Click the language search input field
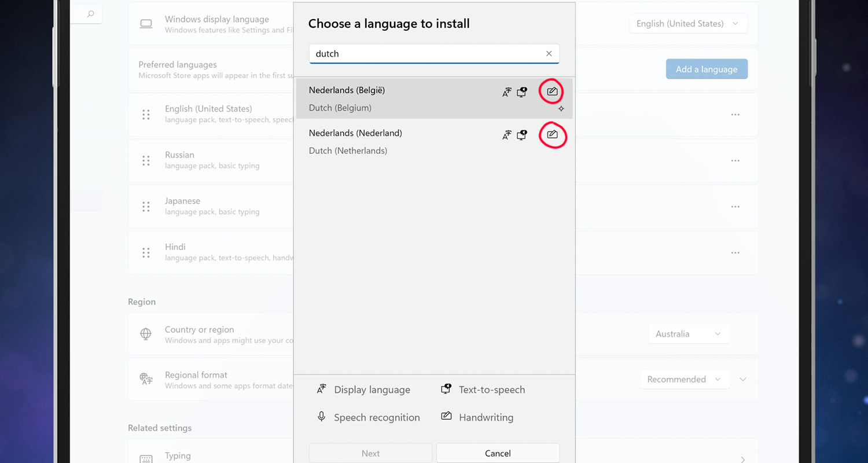 425,54
